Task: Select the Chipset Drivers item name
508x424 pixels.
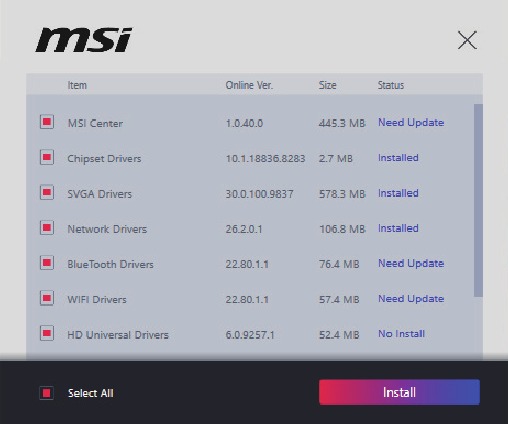Action: coord(104,159)
